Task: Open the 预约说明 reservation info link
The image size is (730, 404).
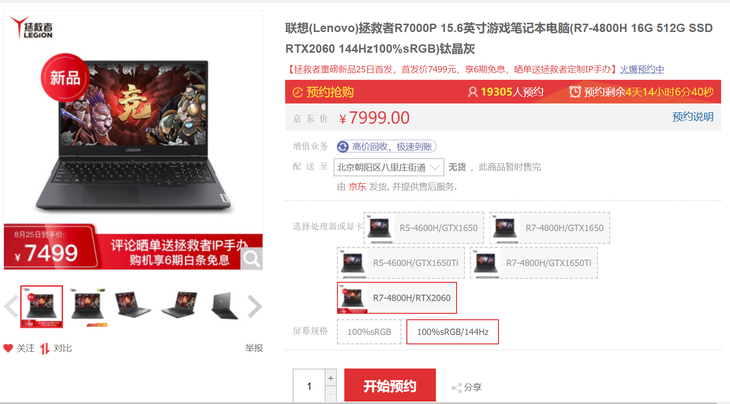Action: coord(693,117)
